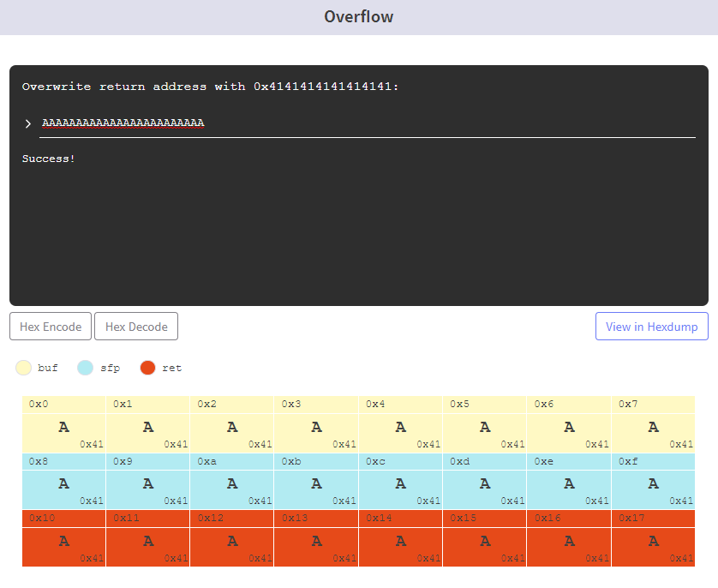Click memory cell offset 0x5
Viewport: 718px width, 588px height.
[485, 424]
